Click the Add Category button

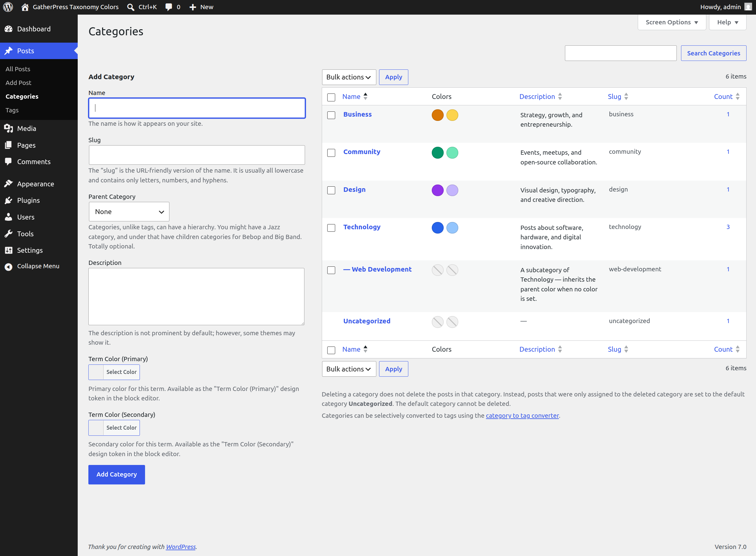tap(116, 475)
